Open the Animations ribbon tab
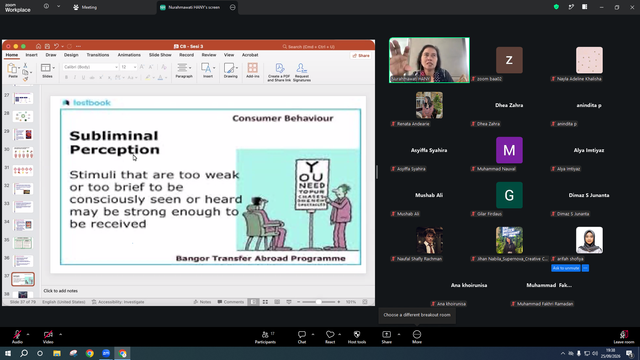Screen dimensions: 640x360 coord(129,55)
